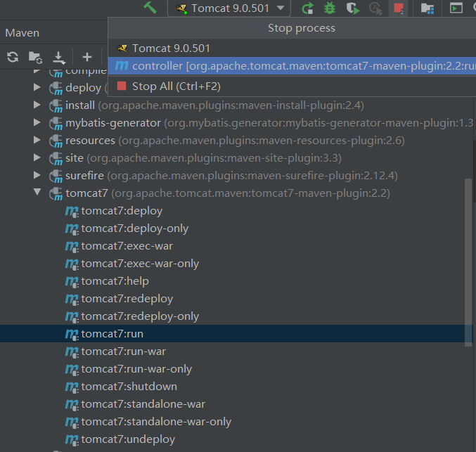The width and height of the screenshot is (476, 452).
Task: Expand the resources plugin node
Action: coord(37,140)
